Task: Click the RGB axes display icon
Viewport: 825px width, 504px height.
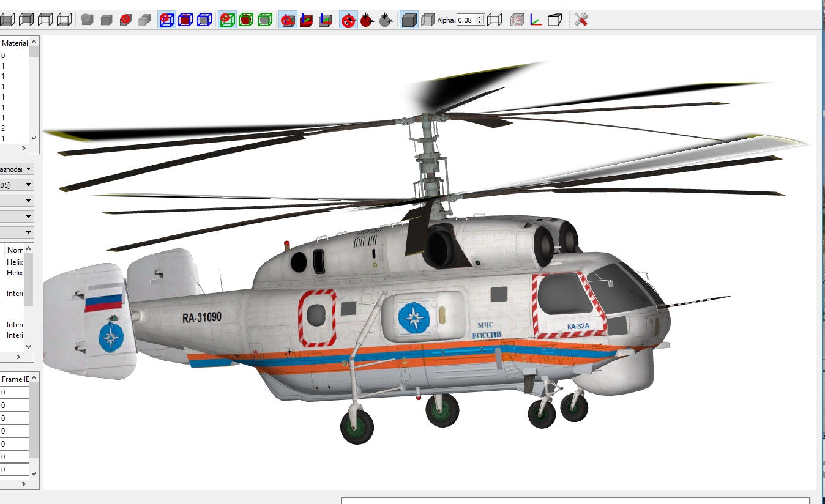Action: (x=536, y=20)
